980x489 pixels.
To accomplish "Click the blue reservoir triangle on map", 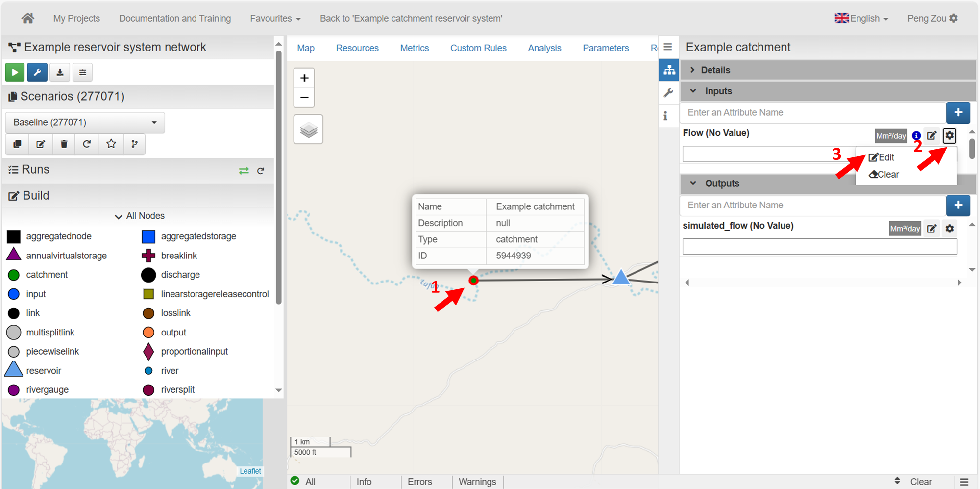I will point(621,278).
